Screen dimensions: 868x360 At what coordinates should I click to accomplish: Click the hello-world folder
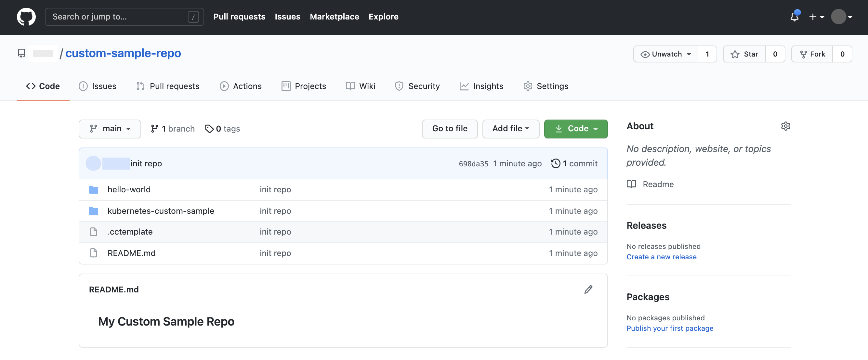point(128,188)
